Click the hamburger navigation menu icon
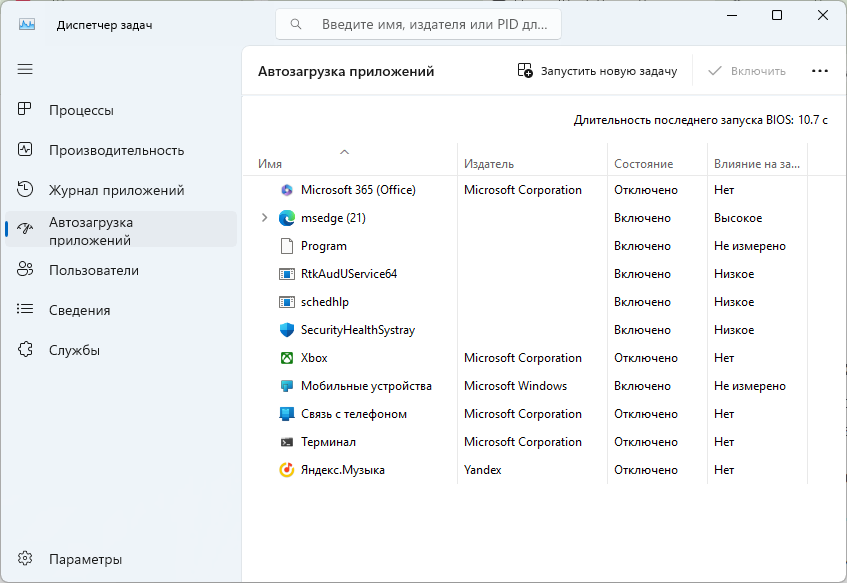847x583 pixels. [25, 69]
